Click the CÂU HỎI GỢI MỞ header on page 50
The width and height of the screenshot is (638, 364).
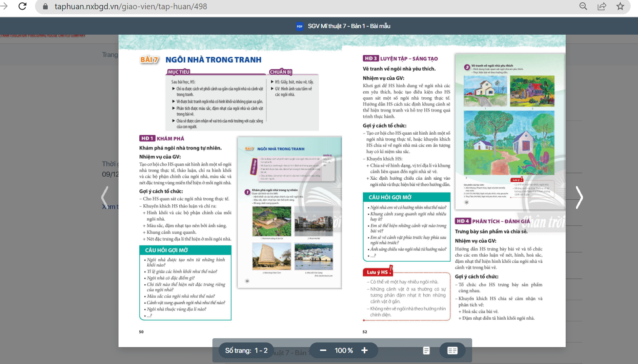[x=185, y=250]
